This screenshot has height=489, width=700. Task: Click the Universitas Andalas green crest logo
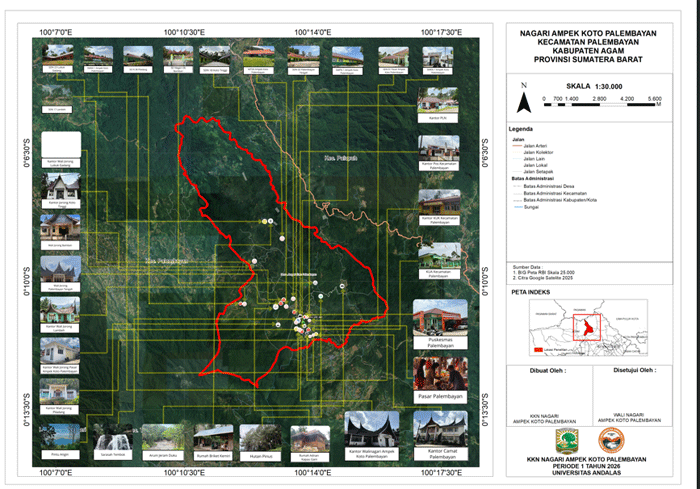[x=567, y=441]
